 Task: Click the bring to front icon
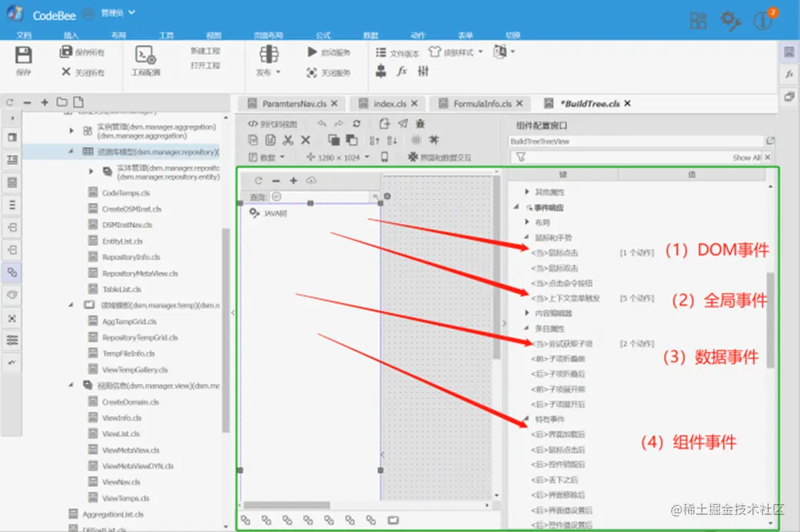coord(334,140)
